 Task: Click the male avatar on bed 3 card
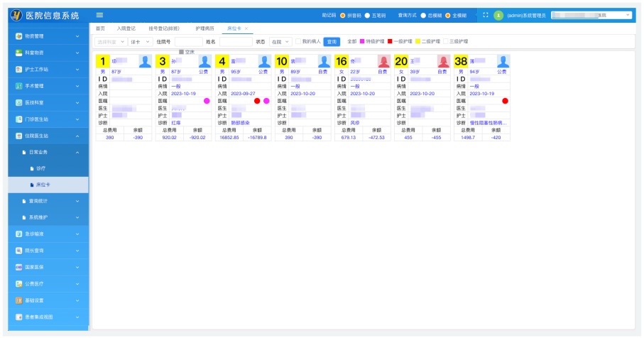205,61
